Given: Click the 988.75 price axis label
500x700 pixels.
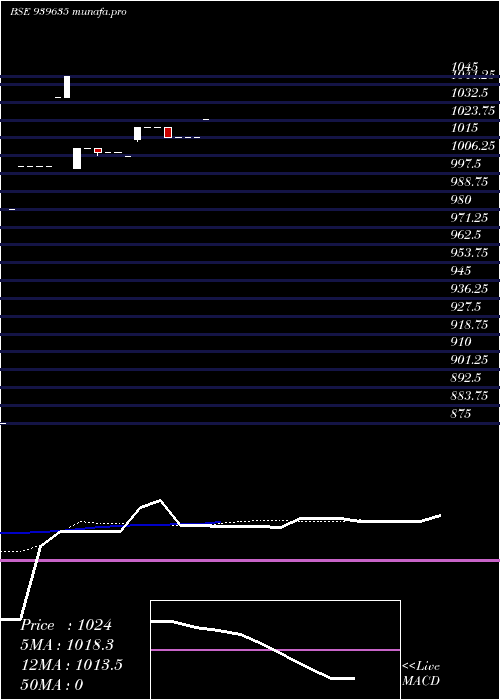Looking at the screenshot, I should click(470, 182).
